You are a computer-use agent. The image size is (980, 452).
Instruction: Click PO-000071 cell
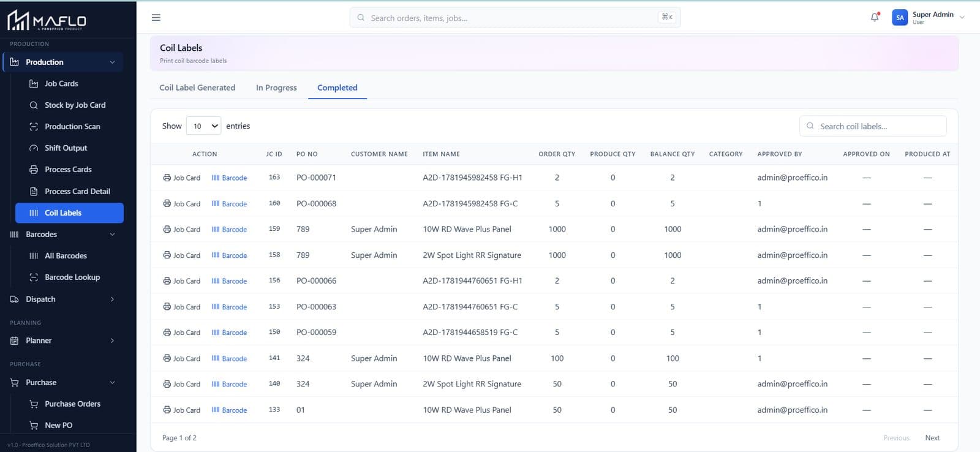coord(316,178)
